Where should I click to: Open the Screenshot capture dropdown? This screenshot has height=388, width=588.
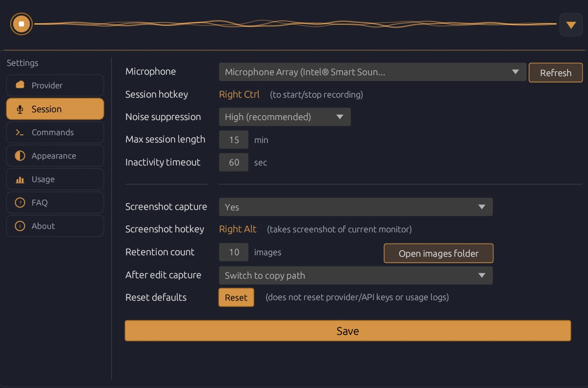pyautogui.click(x=356, y=207)
